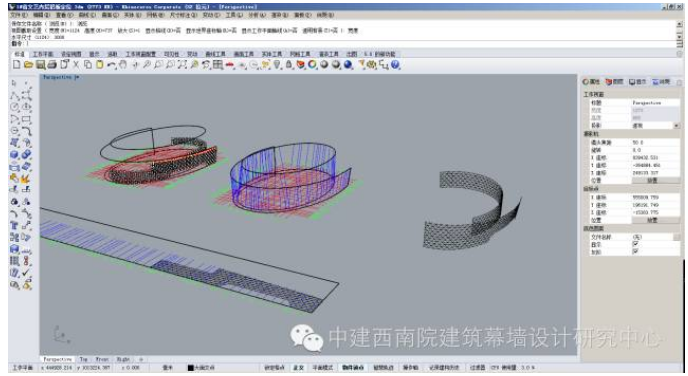Click the Open file folder icon

[29, 64]
